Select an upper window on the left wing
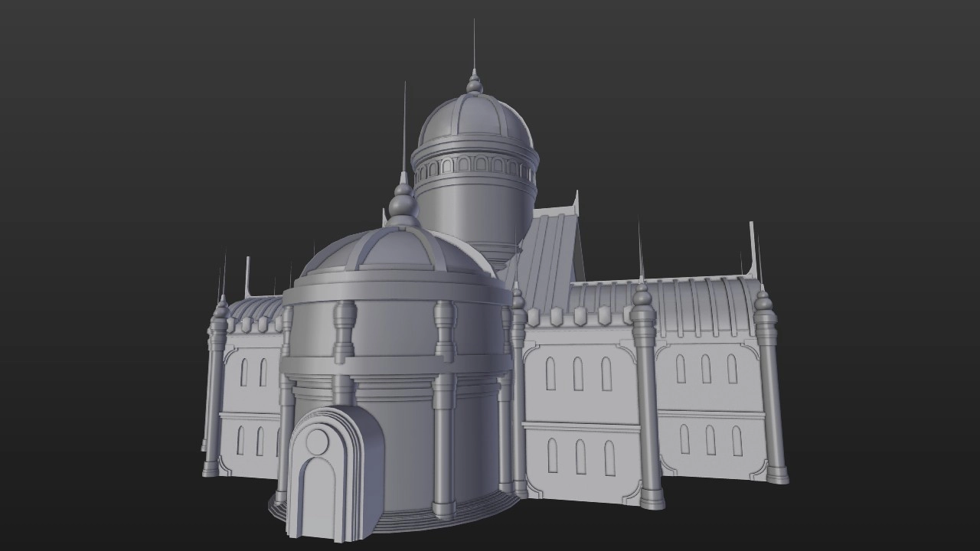This screenshot has width=980, height=551. (245, 373)
